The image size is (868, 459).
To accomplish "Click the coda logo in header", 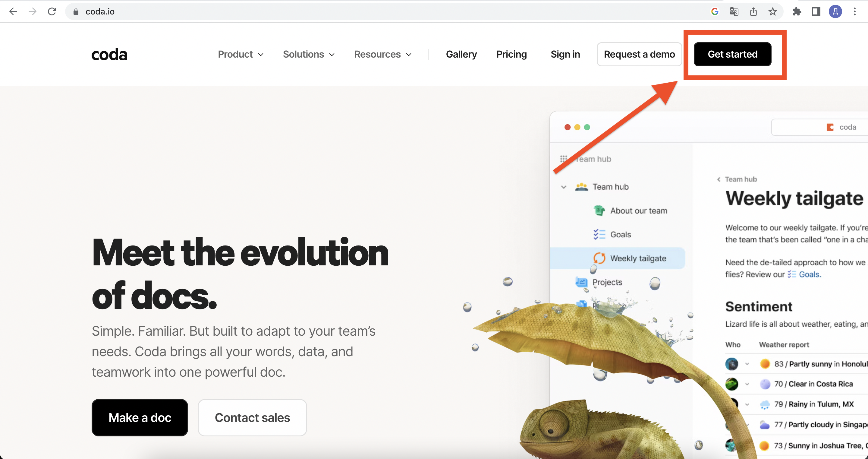I will click(x=109, y=55).
